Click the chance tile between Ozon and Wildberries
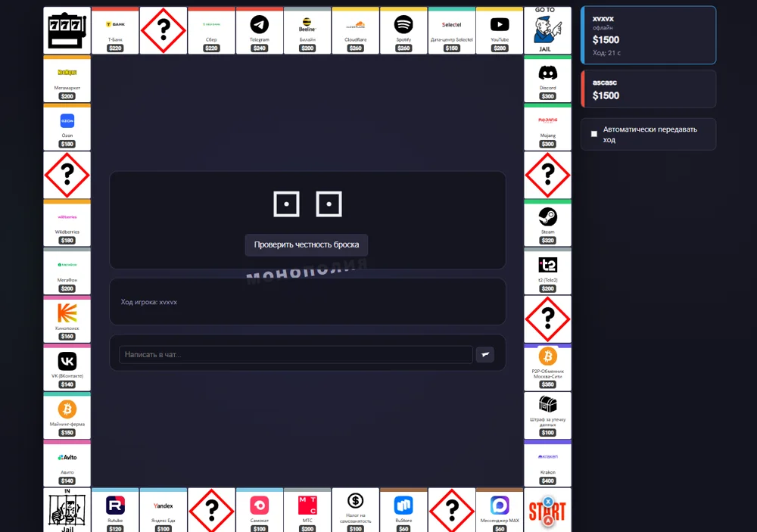 point(67,175)
